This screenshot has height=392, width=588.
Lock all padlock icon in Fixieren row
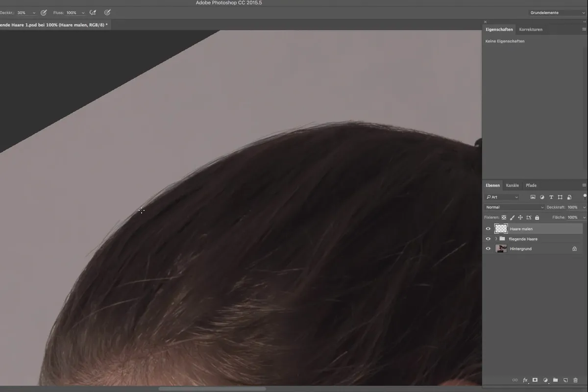coord(537,218)
